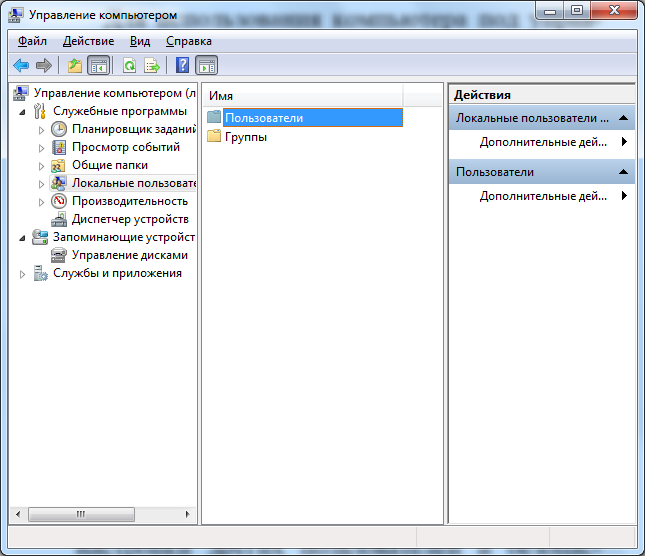Image resolution: width=645 pixels, height=556 pixels.
Task: Click the tree pane horizontal scrollbar thumb
Action: coord(81,514)
